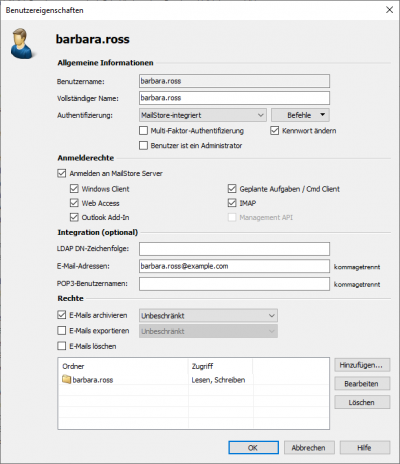Expand the Befehle dropdown button
400x464 pixels.
[300, 115]
